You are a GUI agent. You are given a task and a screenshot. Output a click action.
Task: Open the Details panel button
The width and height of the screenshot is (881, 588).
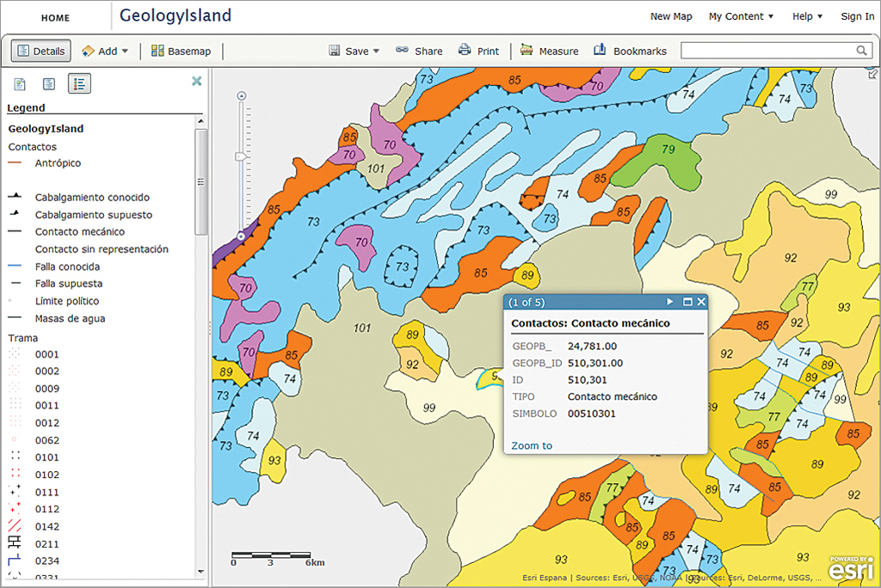[x=41, y=51]
